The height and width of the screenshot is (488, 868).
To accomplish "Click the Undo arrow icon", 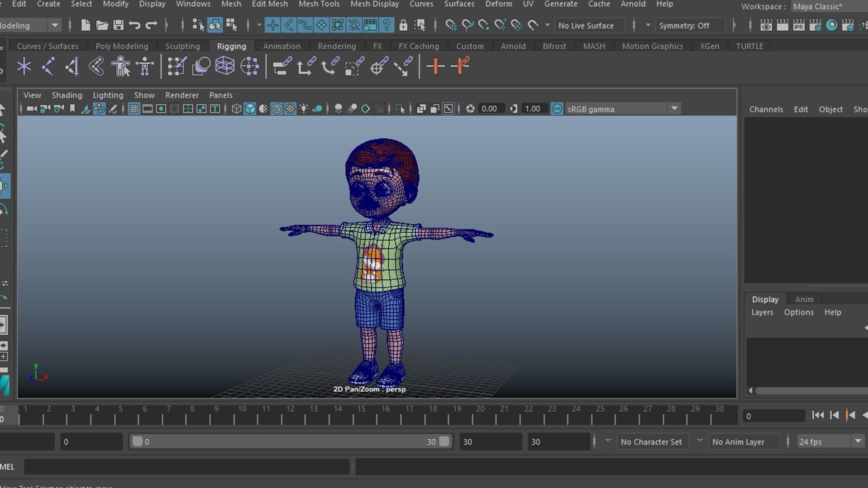I will [x=134, y=25].
